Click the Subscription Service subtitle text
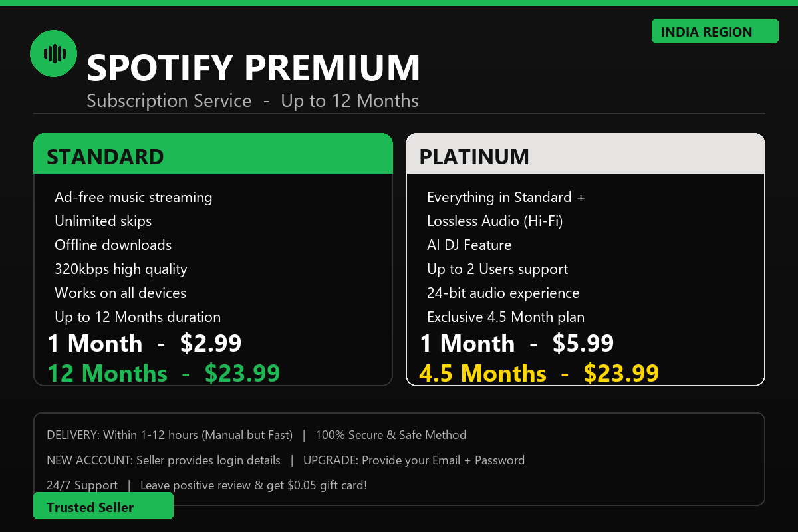The width and height of the screenshot is (798, 532). pos(253,101)
